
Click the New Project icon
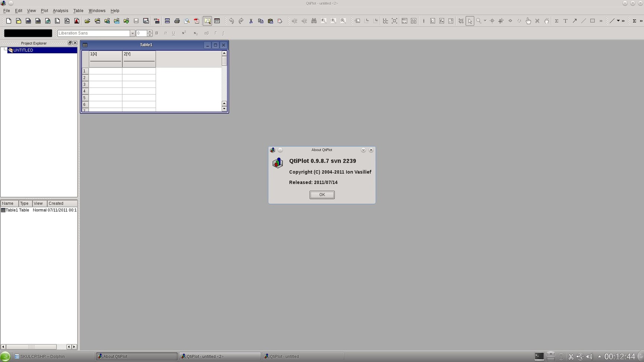pos(9,21)
